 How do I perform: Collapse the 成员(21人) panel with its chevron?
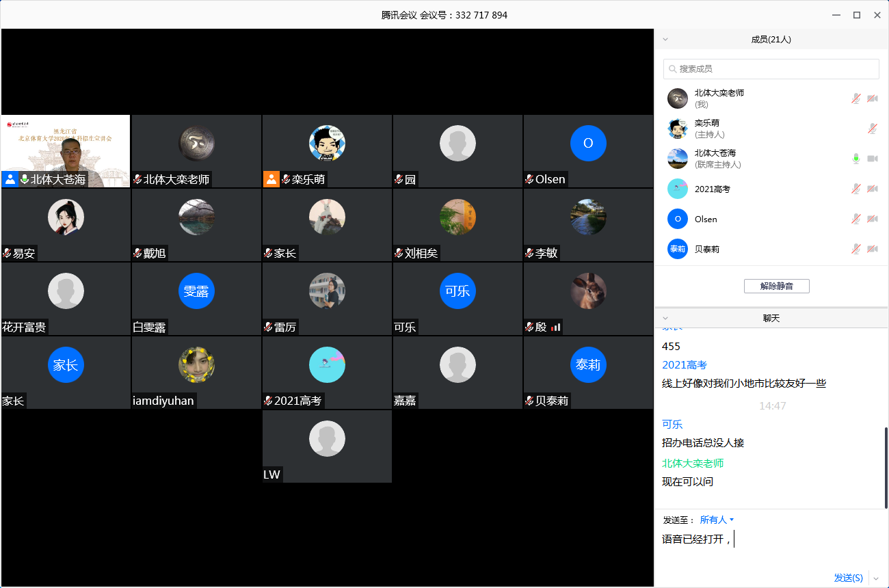(x=664, y=39)
